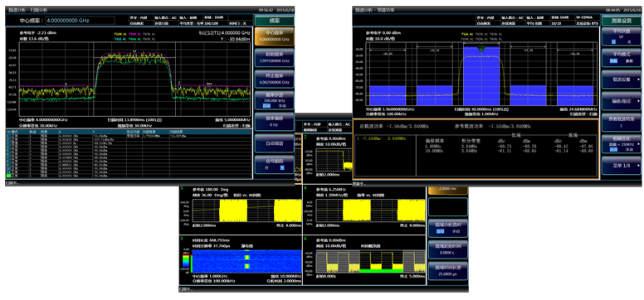Viewport: 644px width, 300px height.
Task: Click the center frequency 4.000000000 GHz input field
Action: [80, 20]
